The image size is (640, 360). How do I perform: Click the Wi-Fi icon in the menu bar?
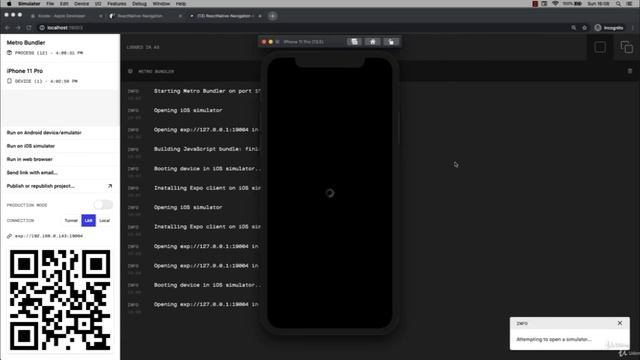pyautogui.click(x=555, y=4)
